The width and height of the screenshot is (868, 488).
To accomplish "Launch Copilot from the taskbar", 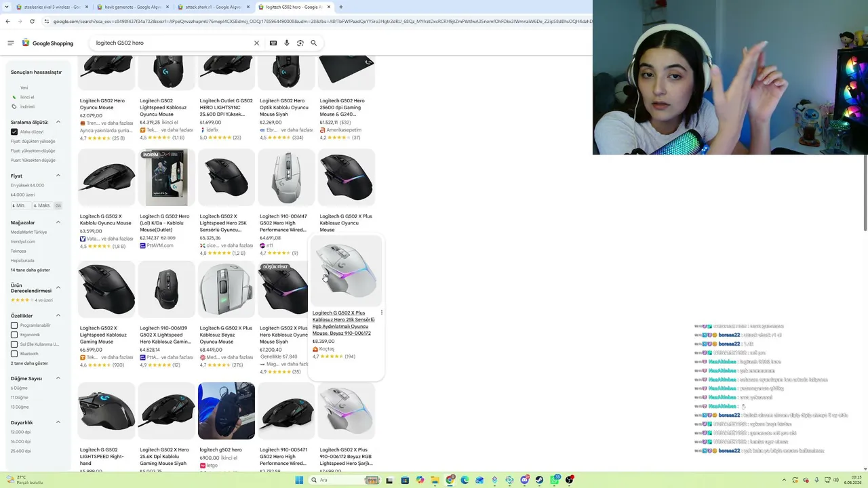I will click(420, 480).
